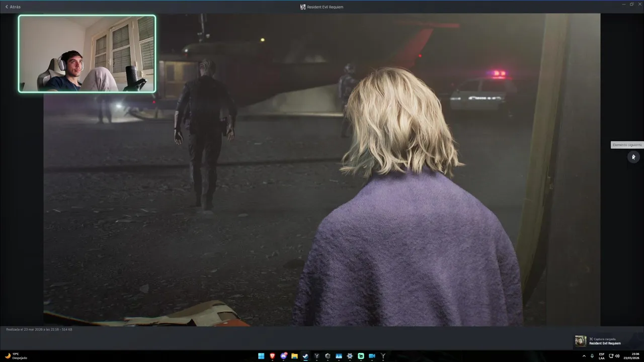Open the last Y-shaped taskbar icon
Viewport: 644px width, 362px height.
pyautogui.click(x=383, y=356)
